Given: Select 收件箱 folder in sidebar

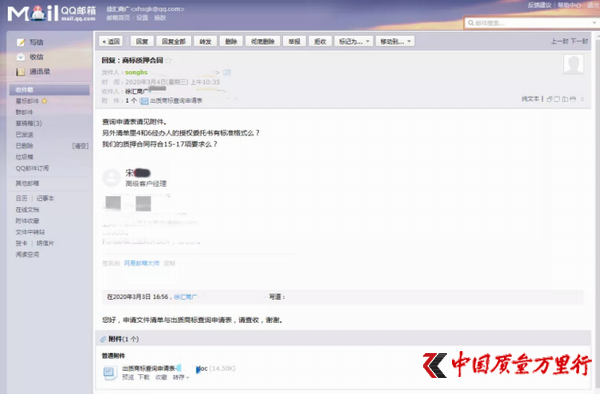Looking at the screenshot, I should (49, 90).
